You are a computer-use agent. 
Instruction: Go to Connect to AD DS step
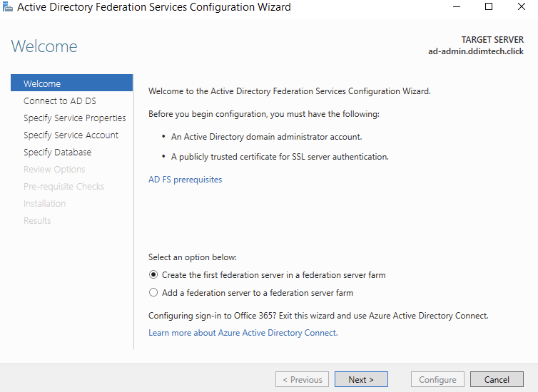tap(60, 100)
